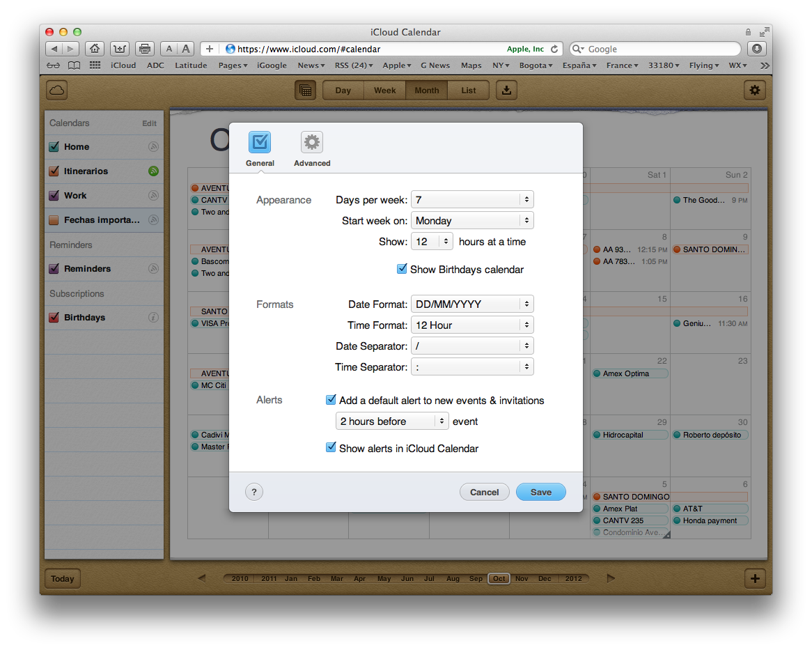Open the Start week on dropdown
Image resolution: width=812 pixels, height=650 pixels.
[x=472, y=221]
